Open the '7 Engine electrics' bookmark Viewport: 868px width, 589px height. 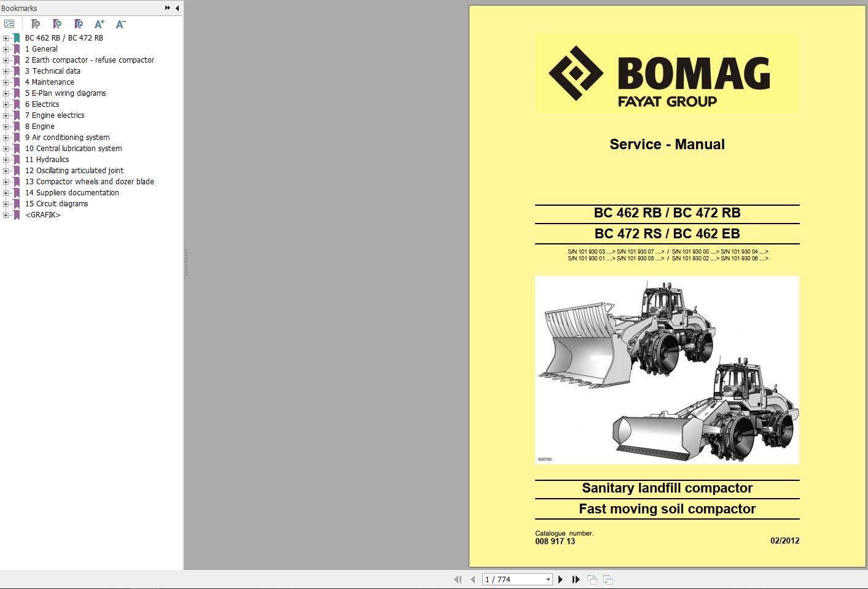coord(55,115)
